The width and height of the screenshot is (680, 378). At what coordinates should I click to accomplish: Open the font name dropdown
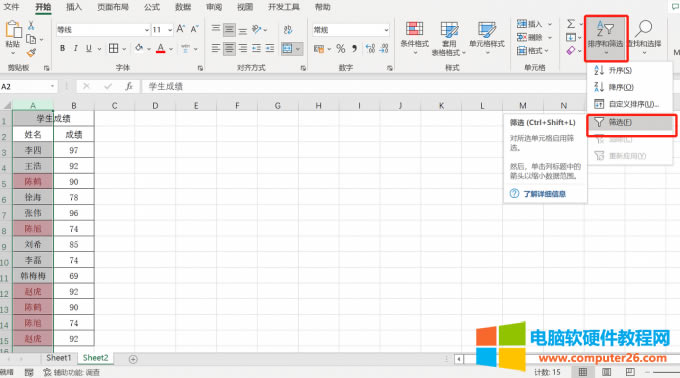pos(147,30)
